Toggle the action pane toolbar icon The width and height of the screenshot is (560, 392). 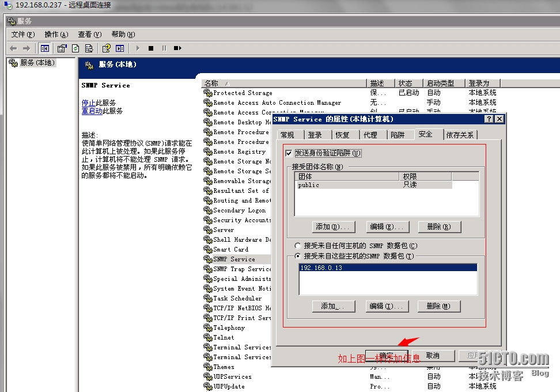120,48
